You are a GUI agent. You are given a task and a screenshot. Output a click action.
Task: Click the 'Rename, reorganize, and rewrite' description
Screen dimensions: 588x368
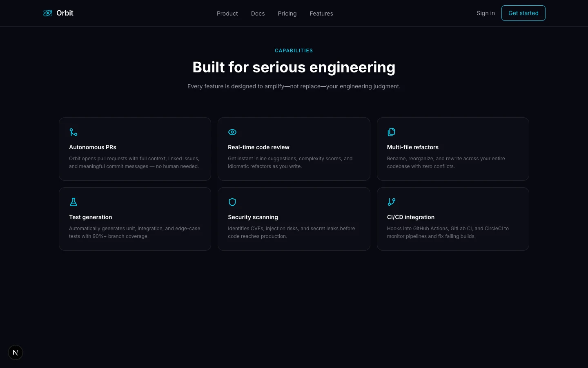tap(446, 162)
